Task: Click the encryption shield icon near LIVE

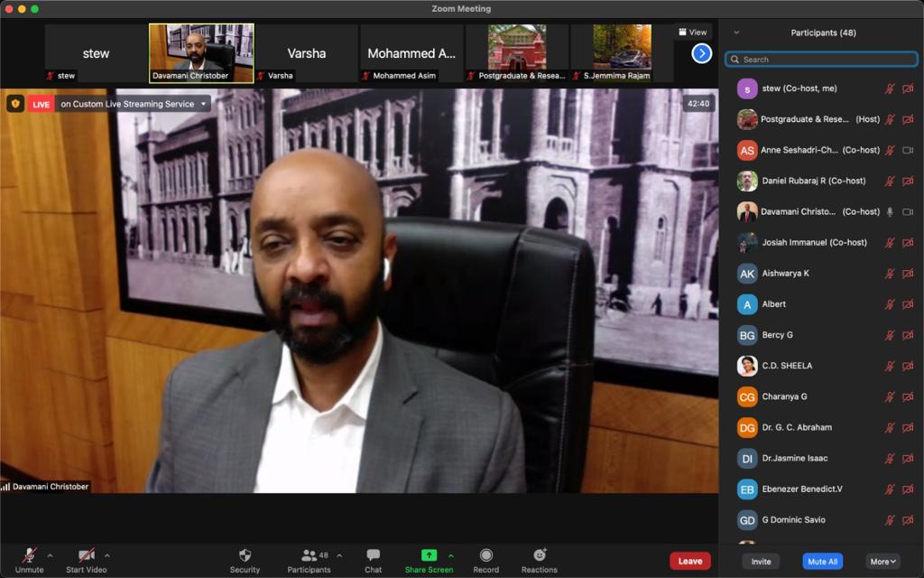Action: click(15, 104)
